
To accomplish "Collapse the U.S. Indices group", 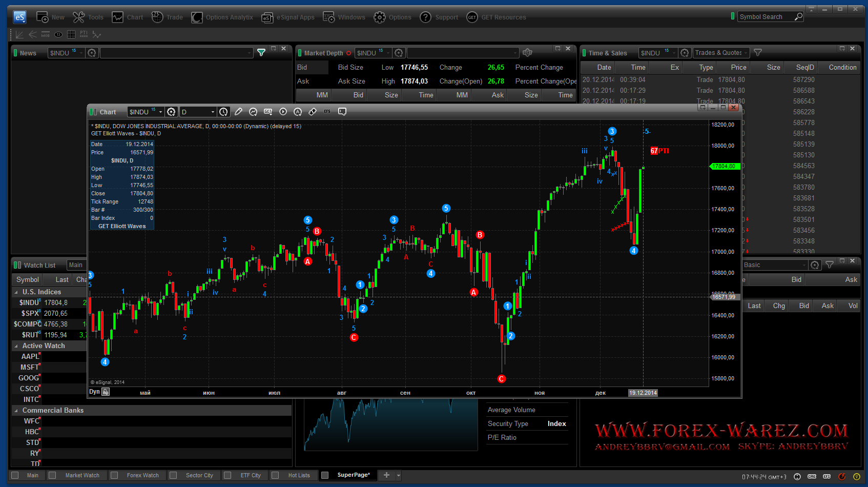I will [16, 292].
